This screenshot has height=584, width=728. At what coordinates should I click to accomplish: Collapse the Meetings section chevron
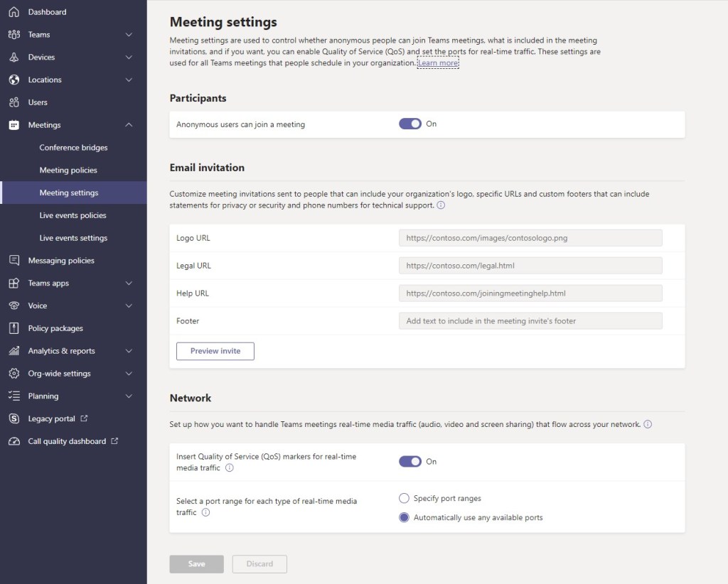pyautogui.click(x=129, y=125)
